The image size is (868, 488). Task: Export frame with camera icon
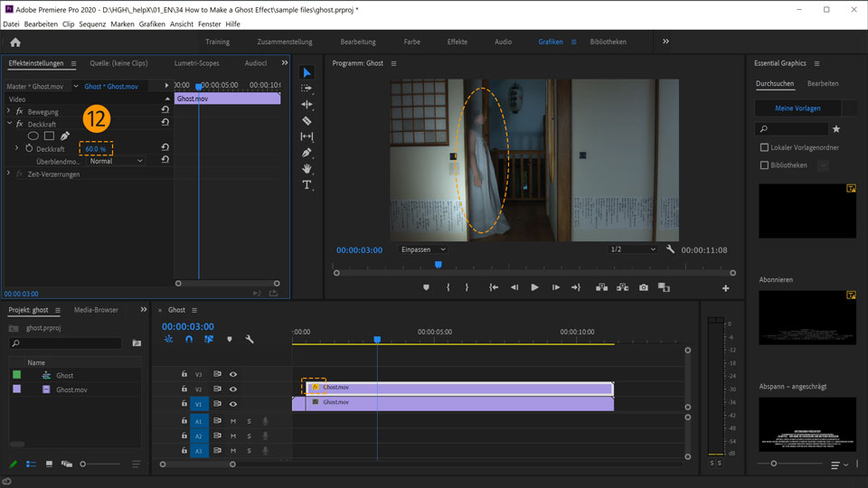[x=643, y=287]
